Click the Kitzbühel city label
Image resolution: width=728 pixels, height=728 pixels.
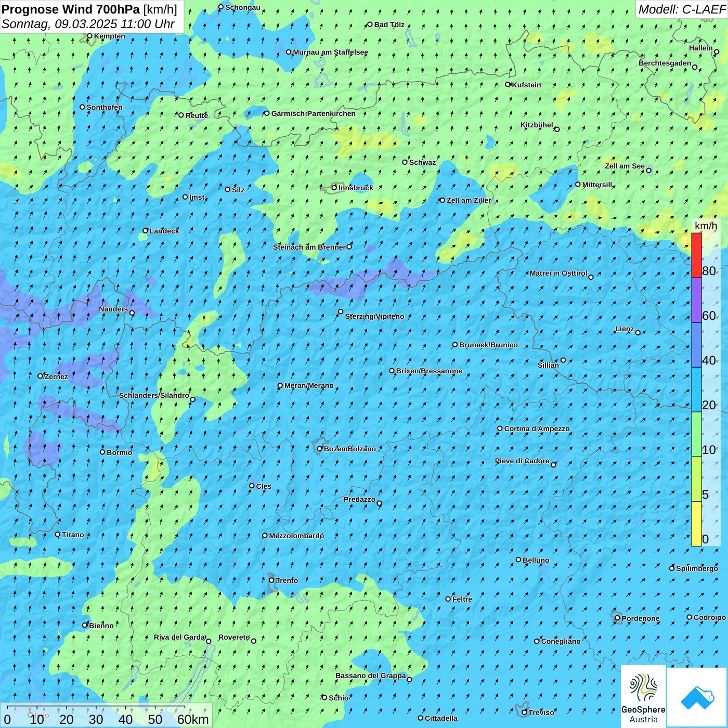click(537, 125)
